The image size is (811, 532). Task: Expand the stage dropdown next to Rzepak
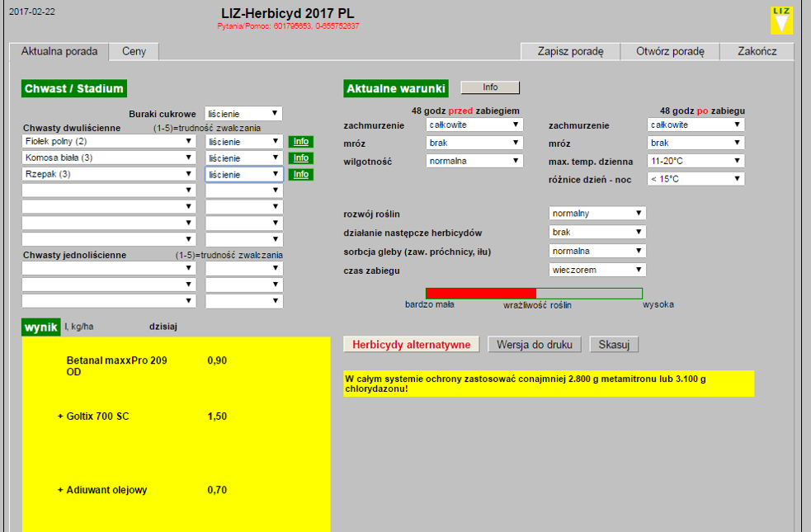point(243,175)
